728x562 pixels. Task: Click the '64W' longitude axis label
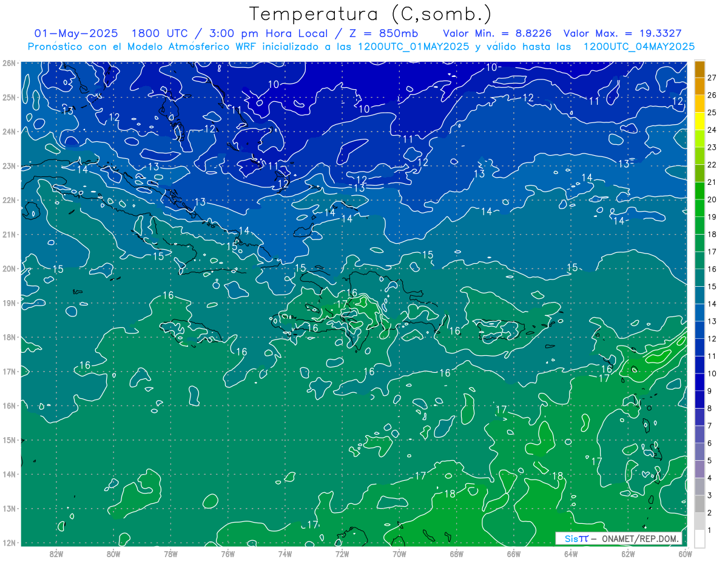tap(570, 553)
